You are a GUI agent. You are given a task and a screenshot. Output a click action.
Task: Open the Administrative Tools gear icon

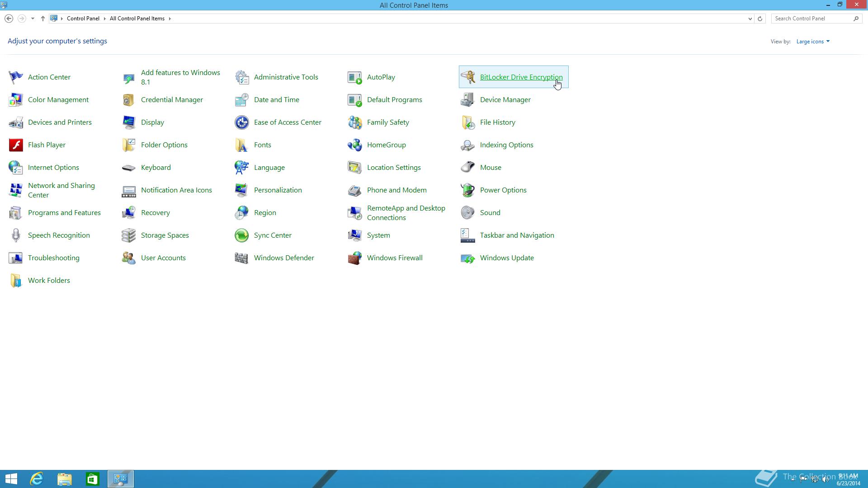click(x=242, y=77)
